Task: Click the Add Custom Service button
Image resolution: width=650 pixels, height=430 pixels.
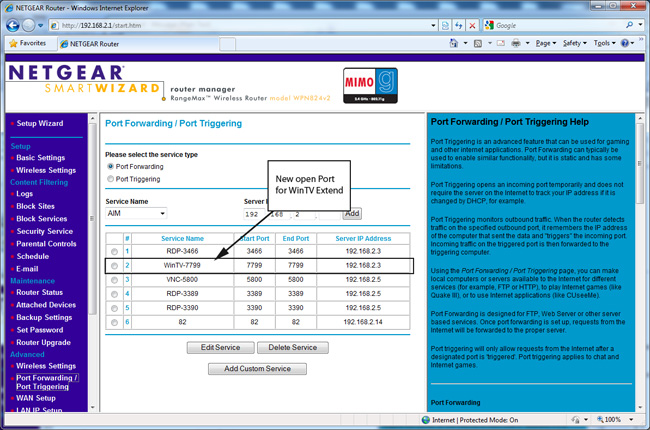Action: (x=257, y=369)
